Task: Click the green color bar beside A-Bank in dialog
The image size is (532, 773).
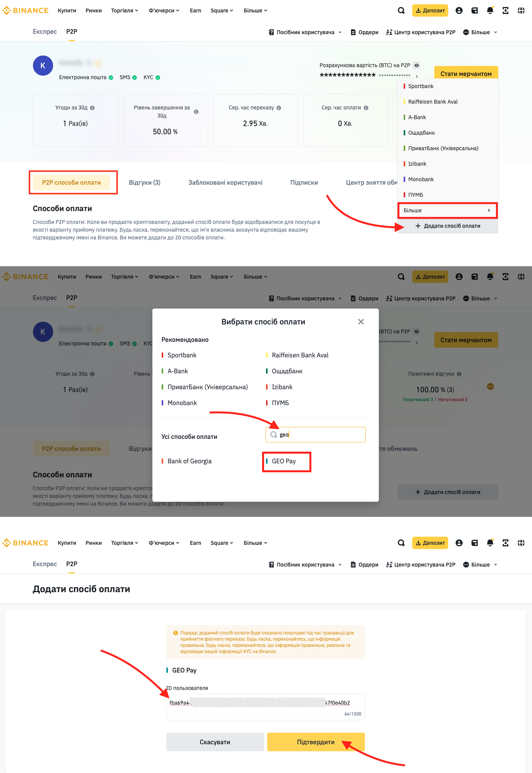Action: coord(162,371)
